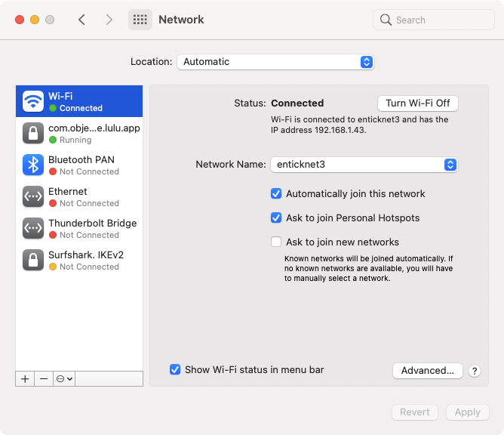
Task: Open help with the question mark button
Action: point(475,371)
